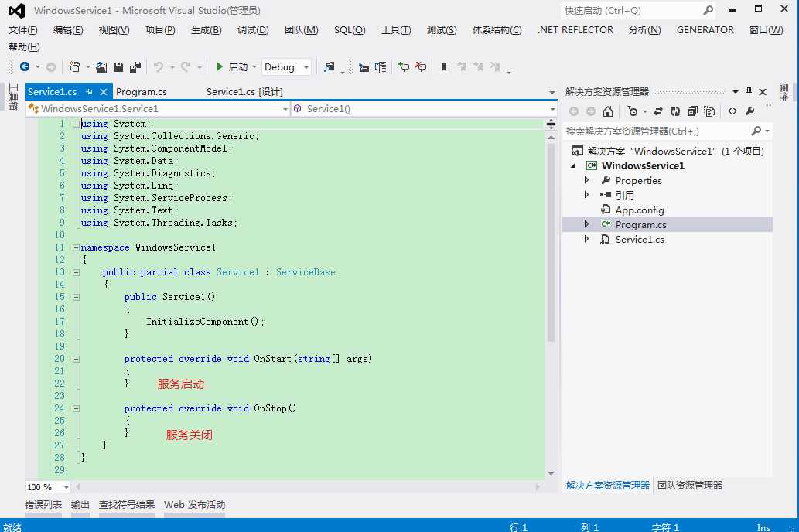The height and width of the screenshot is (532, 799).
Task: Toggle a bookmark with the bookmark icon
Action: pyautogui.click(x=444, y=66)
